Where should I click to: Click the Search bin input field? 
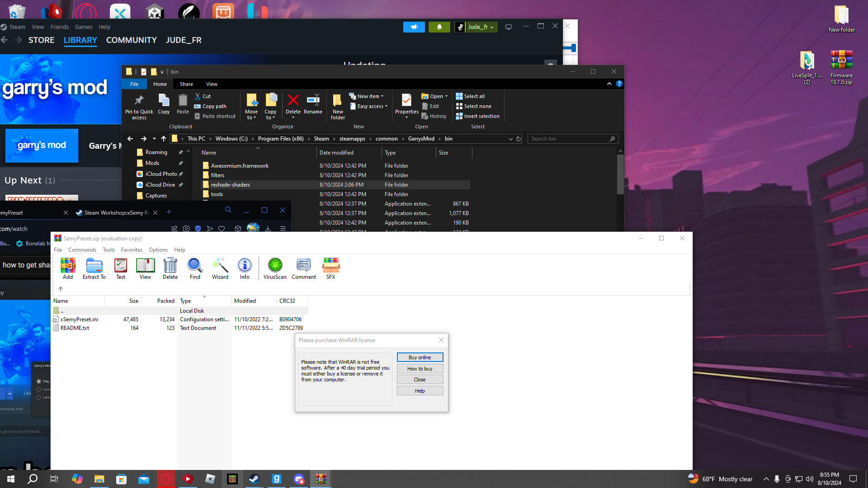[x=568, y=139]
